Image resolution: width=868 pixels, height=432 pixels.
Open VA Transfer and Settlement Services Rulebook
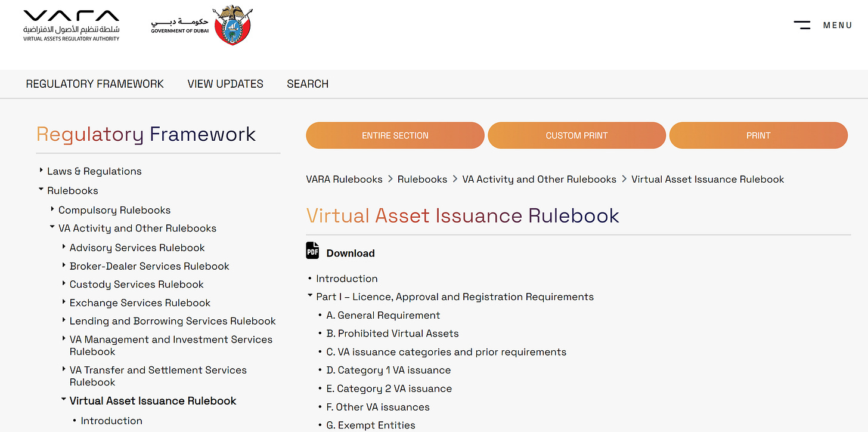(x=158, y=376)
